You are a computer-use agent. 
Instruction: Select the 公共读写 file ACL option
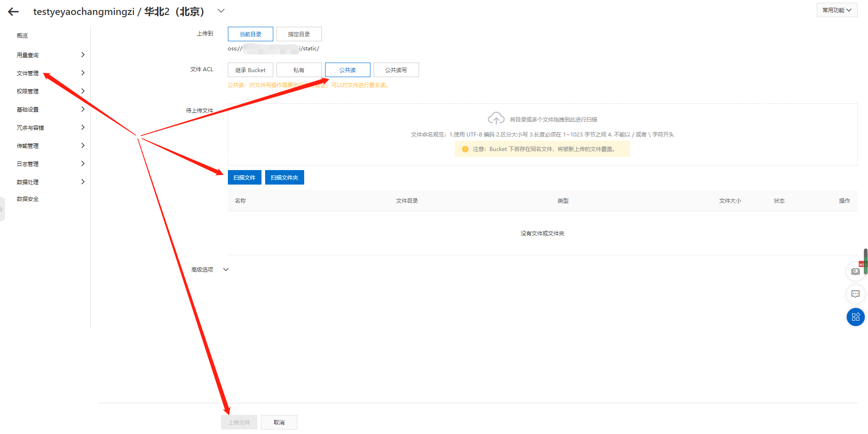pos(395,70)
